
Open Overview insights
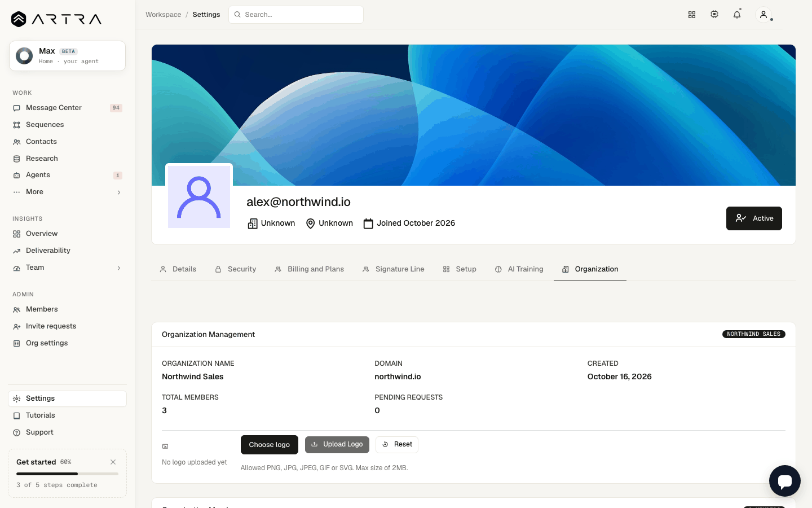tap(68, 234)
